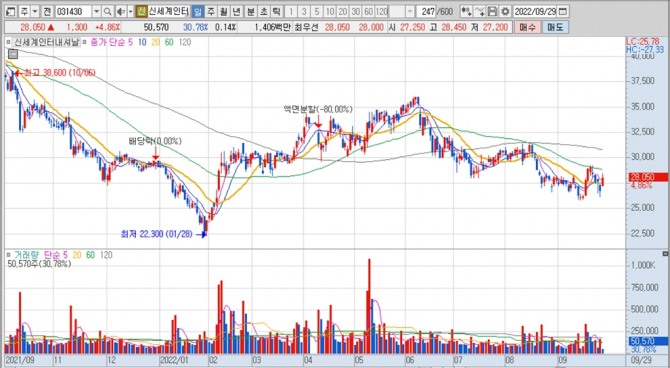Select the 60 interval button

tap(368, 12)
